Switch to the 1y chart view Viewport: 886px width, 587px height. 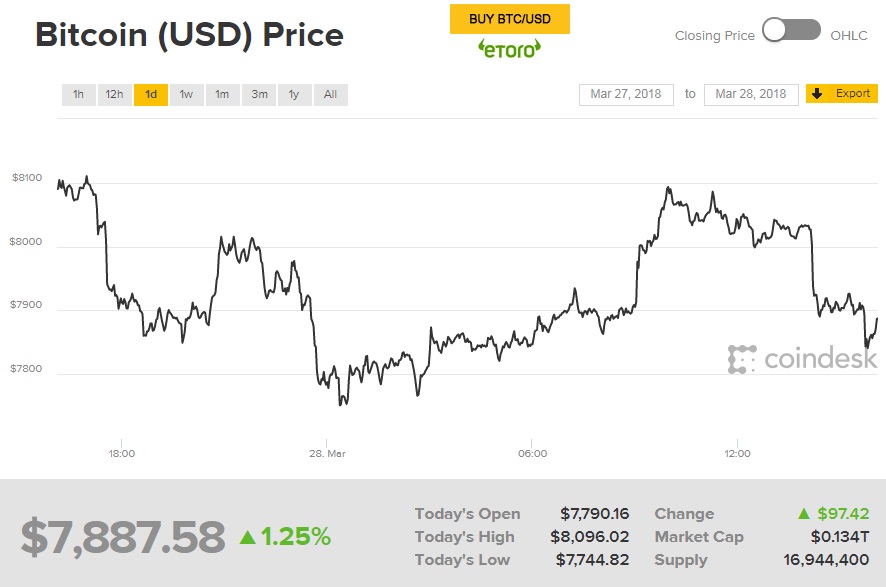[294, 93]
